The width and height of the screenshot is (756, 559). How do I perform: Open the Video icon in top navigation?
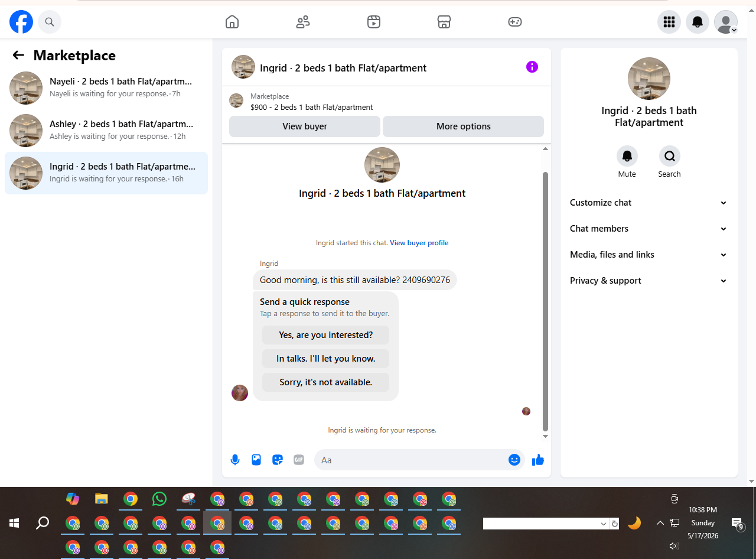point(374,22)
